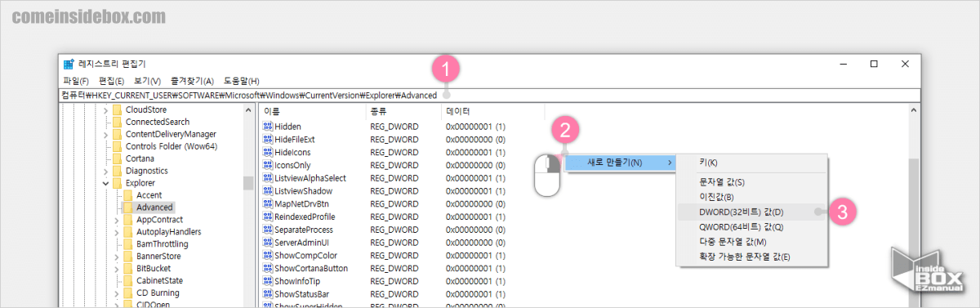Click the ConnectedSearch folder icon
The image size is (980, 308).
point(117,122)
